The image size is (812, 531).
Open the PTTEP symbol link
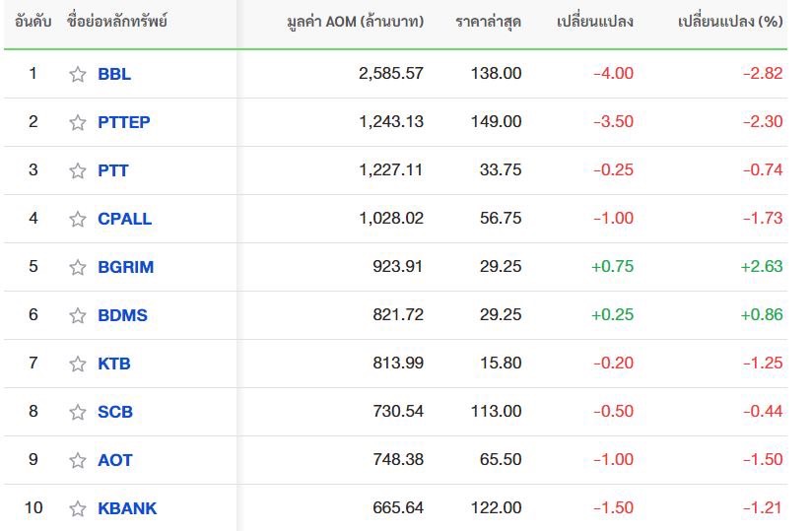[x=124, y=122]
